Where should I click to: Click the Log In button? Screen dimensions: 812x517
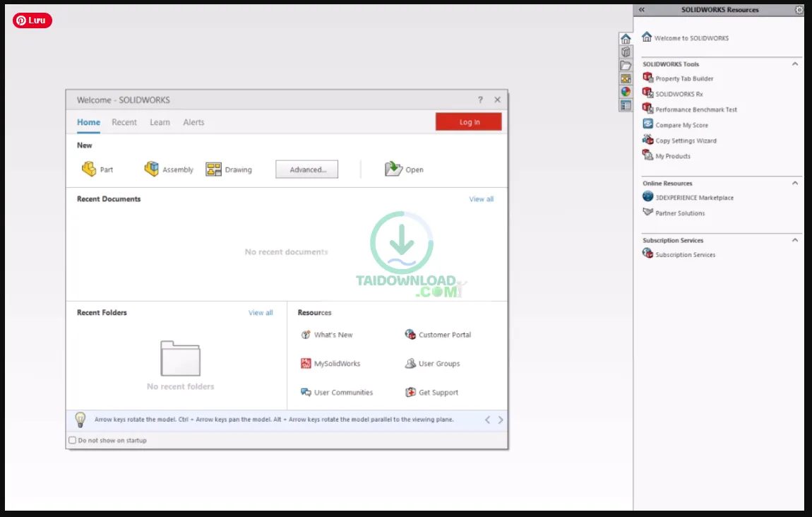[x=468, y=121]
